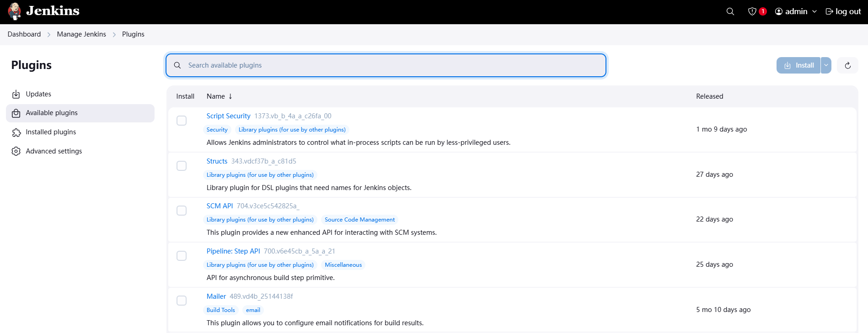Click release date '22 days ago'
The width and height of the screenshot is (868, 333).
[x=714, y=219]
